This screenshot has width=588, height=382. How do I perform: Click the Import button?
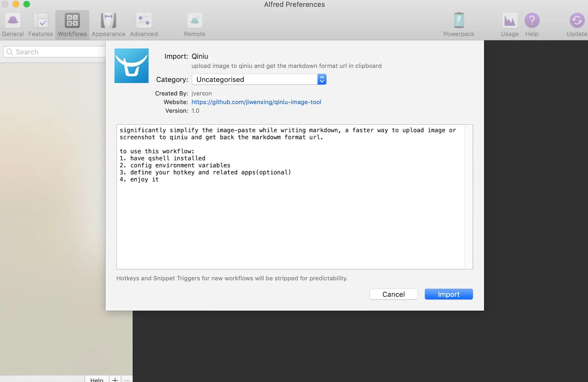click(x=449, y=294)
